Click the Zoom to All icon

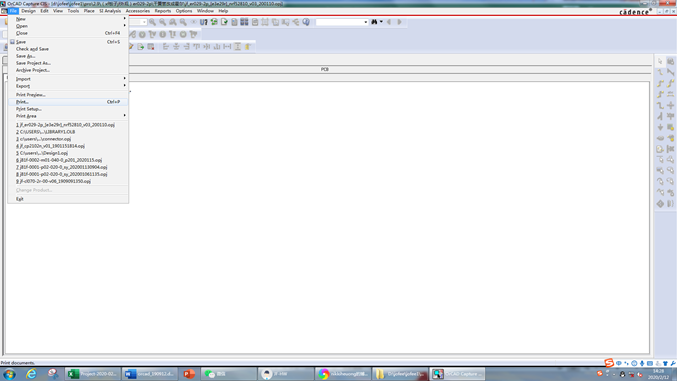tap(183, 22)
